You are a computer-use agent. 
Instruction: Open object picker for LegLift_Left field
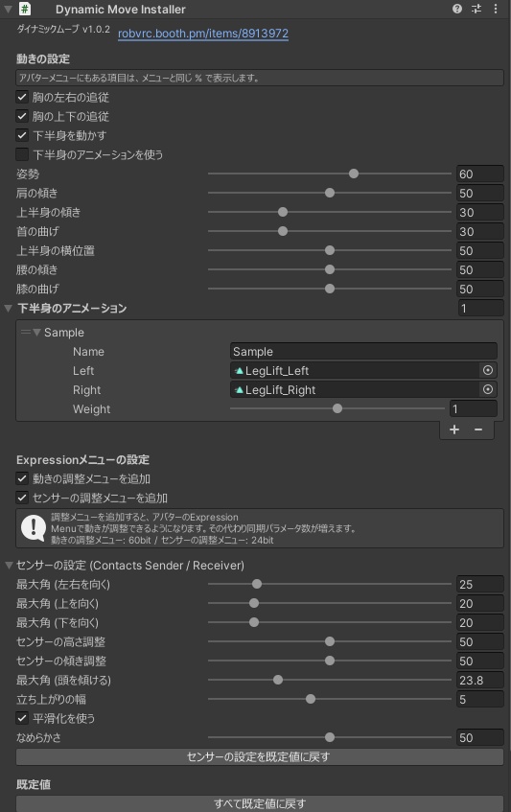[x=488, y=370]
